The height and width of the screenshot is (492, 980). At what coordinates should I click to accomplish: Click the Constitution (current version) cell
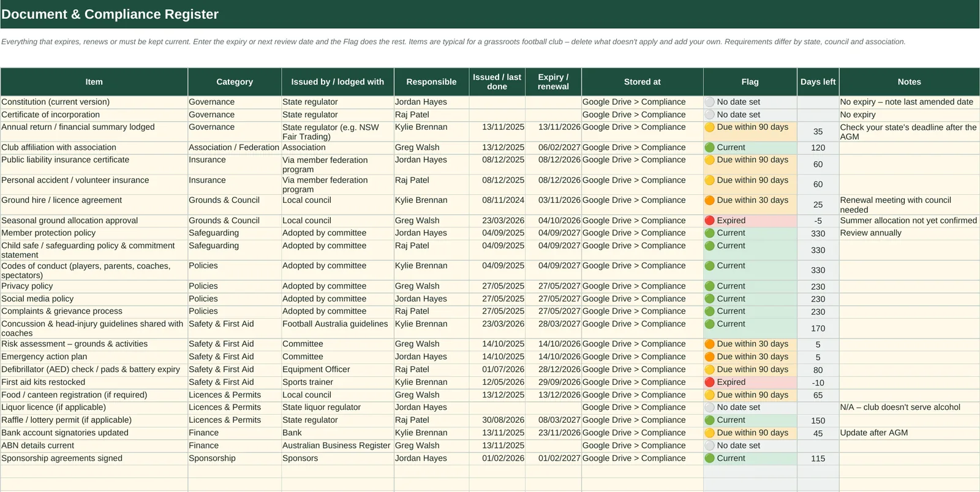tap(94, 102)
